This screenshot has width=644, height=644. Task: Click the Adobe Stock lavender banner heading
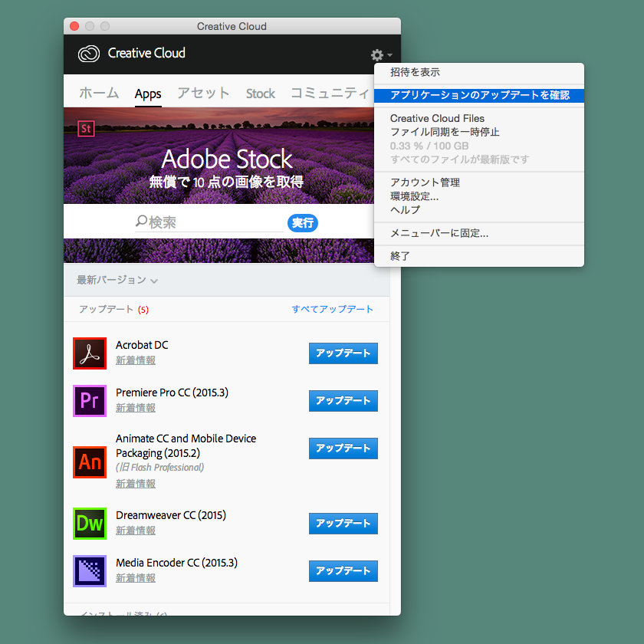pyautogui.click(x=227, y=159)
